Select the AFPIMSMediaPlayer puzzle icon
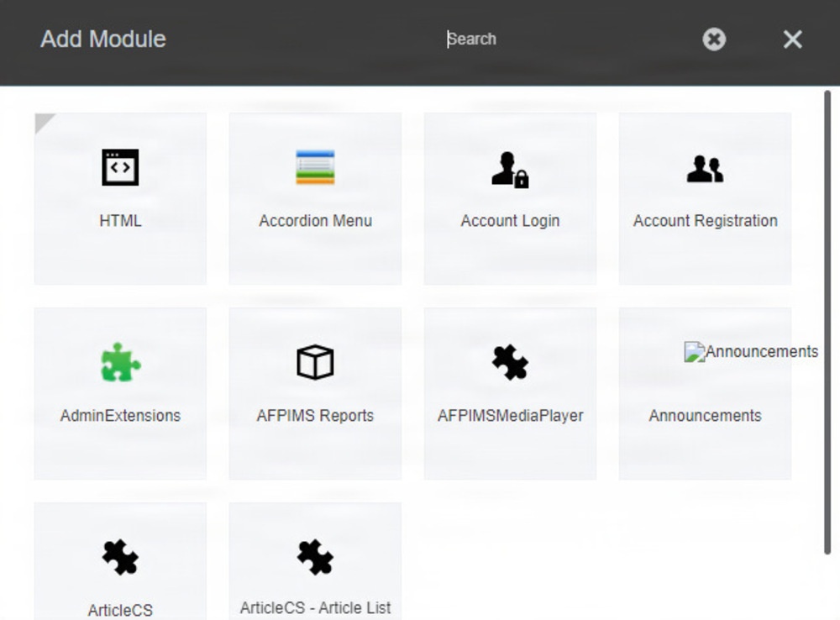The image size is (840, 620). [x=510, y=362]
